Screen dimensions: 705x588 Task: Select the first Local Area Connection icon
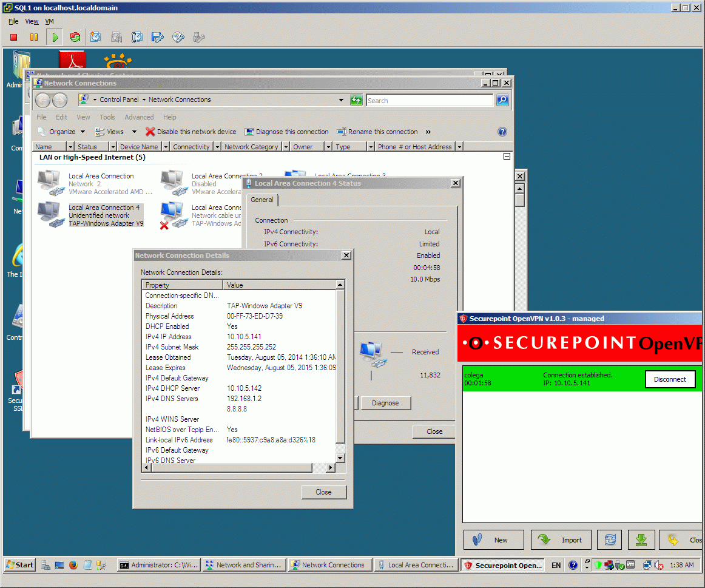point(50,183)
